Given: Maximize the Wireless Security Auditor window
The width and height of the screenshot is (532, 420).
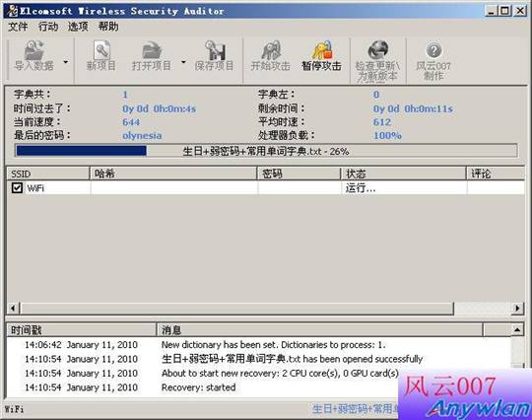Looking at the screenshot, I should [x=504, y=11].
